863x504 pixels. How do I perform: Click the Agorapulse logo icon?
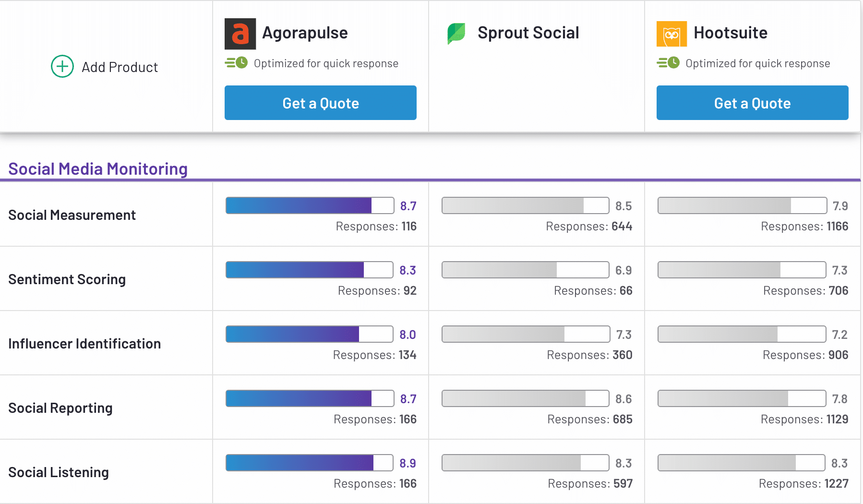click(x=240, y=34)
